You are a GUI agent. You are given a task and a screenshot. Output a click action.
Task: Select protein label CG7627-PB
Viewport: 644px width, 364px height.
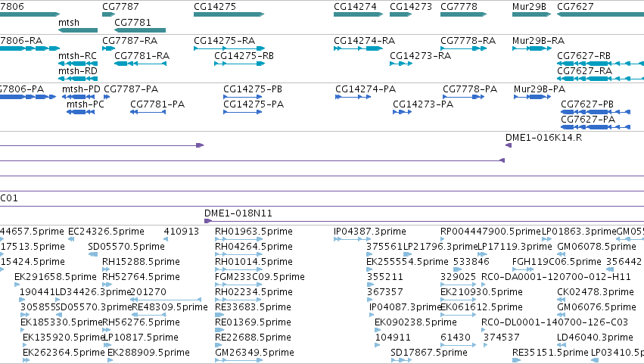tap(587, 104)
